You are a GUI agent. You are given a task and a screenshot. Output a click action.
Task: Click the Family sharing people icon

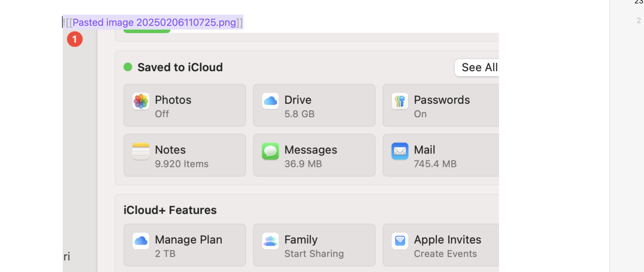[x=270, y=241]
